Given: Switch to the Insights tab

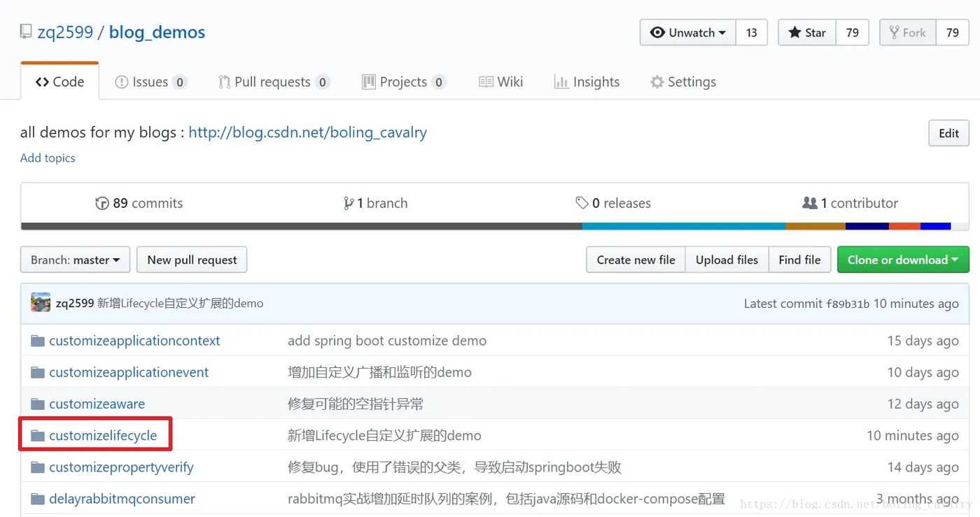Looking at the screenshot, I should pyautogui.click(x=587, y=82).
